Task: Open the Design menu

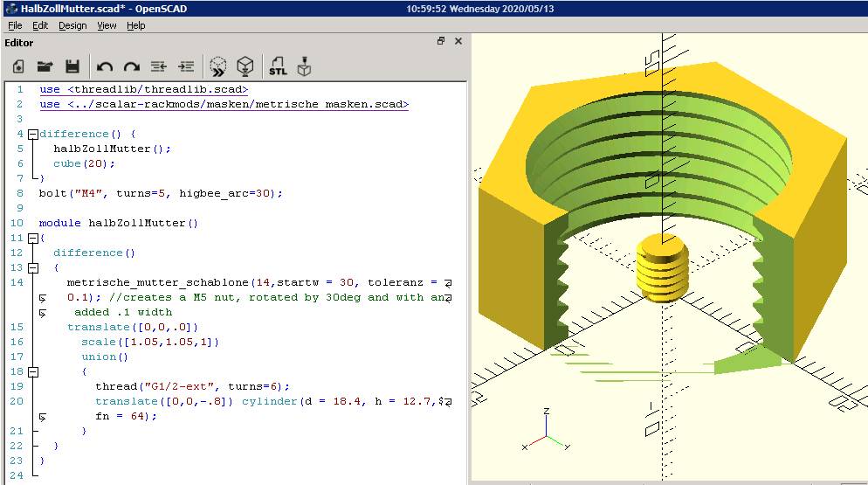Action: 72,25
